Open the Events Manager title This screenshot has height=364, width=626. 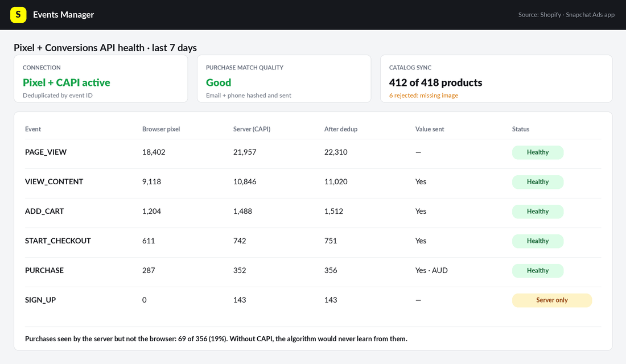click(x=64, y=15)
